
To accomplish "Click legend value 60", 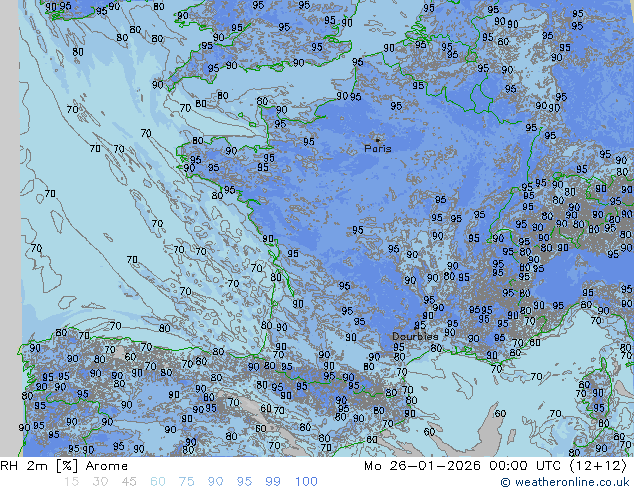I will pos(158,482).
